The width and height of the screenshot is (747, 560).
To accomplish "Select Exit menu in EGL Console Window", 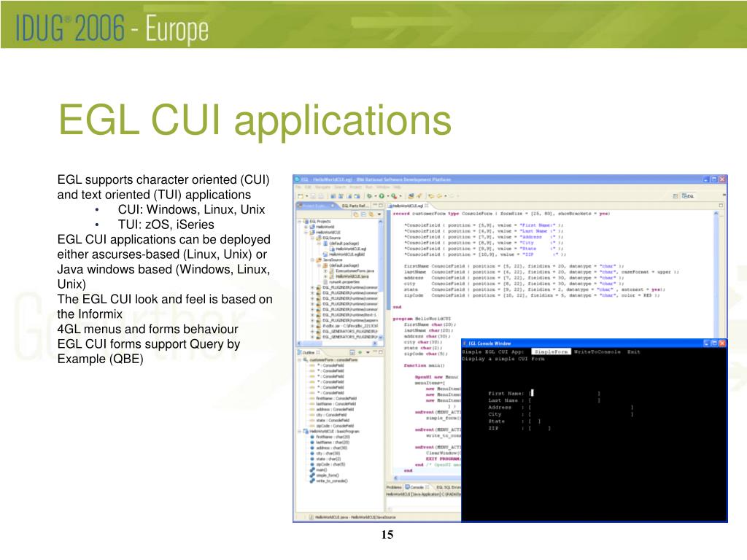I will click(x=634, y=351).
